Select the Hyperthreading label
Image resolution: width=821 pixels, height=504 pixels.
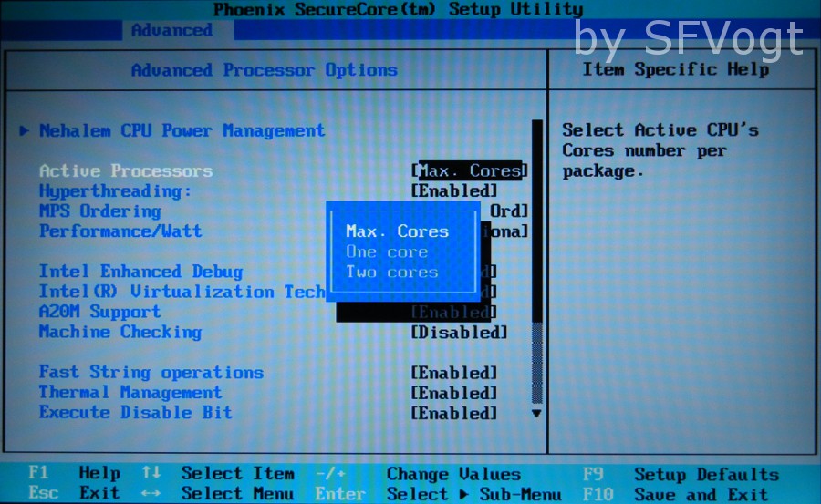pos(115,191)
